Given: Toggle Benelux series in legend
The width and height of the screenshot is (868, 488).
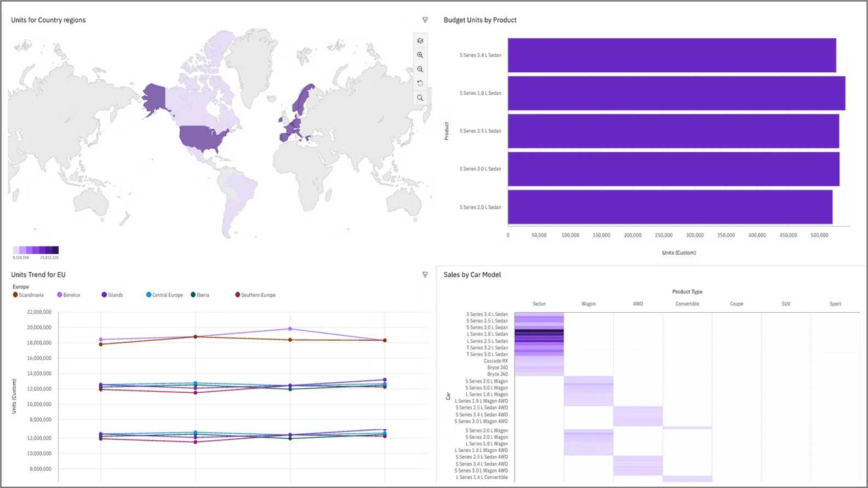Looking at the screenshot, I should click(x=69, y=295).
